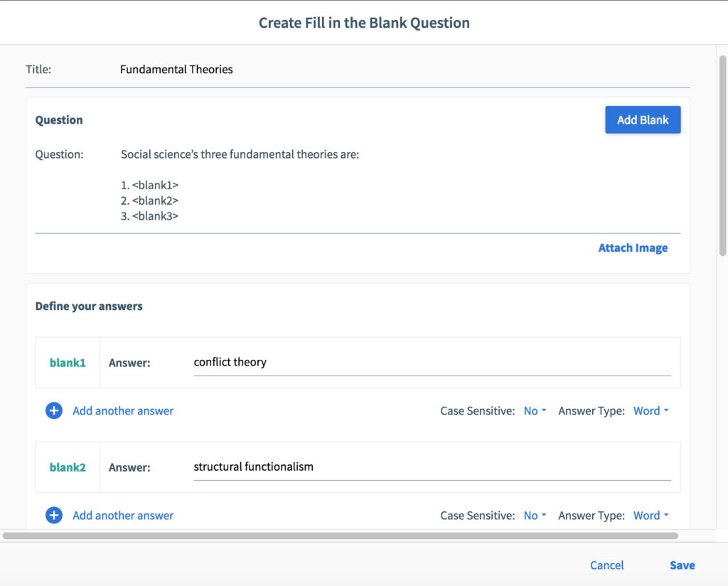The width and height of the screenshot is (728, 586).
Task: Add another answer for blank1
Action: point(122,410)
